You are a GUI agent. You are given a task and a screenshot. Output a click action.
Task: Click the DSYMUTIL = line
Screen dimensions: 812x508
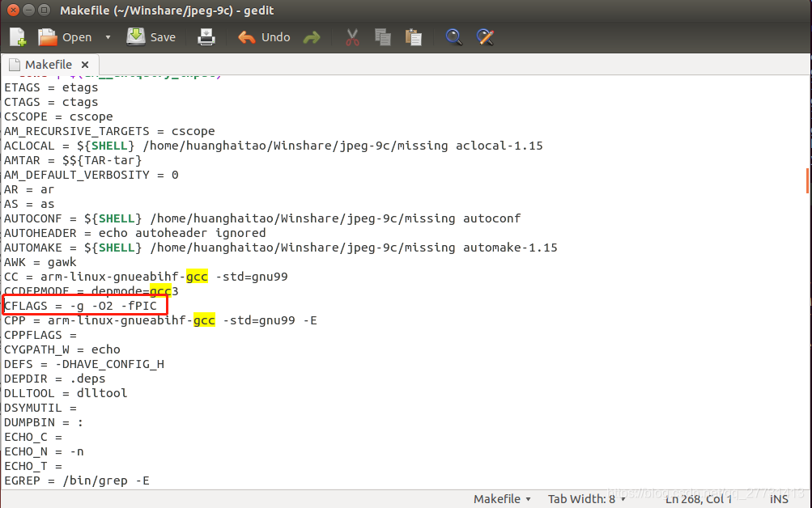[40, 408]
